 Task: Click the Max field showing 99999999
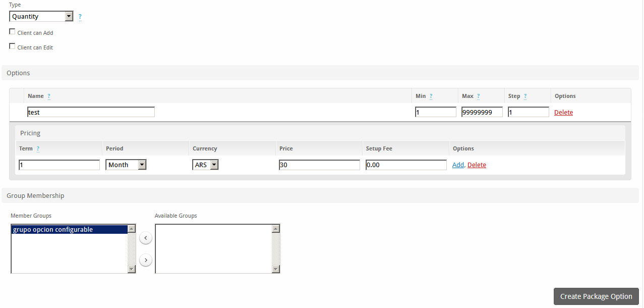pyautogui.click(x=482, y=112)
